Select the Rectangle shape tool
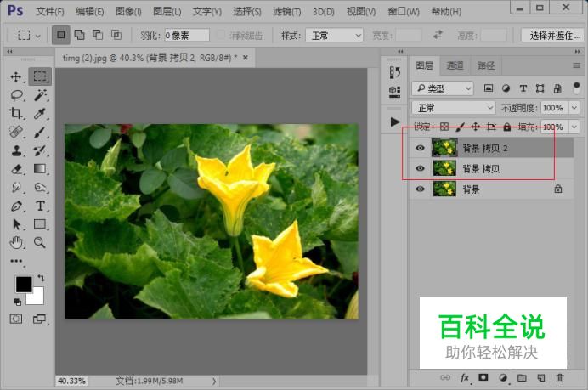The height and width of the screenshot is (390, 588). coord(40,223)
